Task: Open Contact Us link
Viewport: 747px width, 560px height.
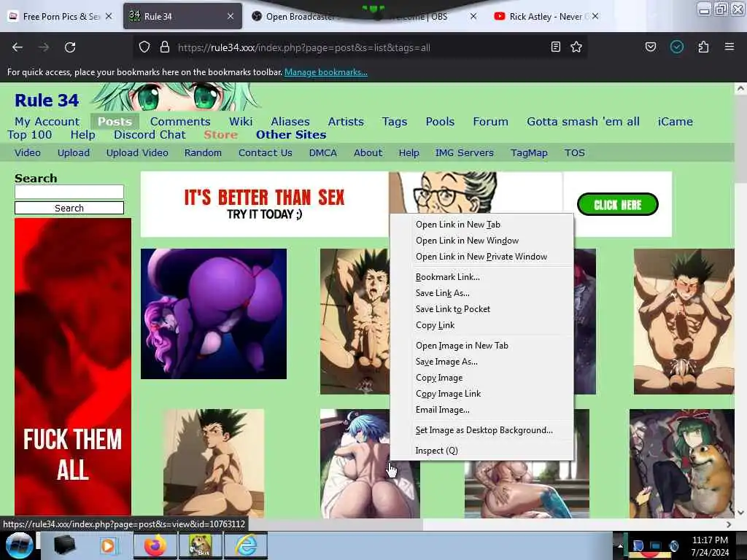Action: [x=266, y=153]
